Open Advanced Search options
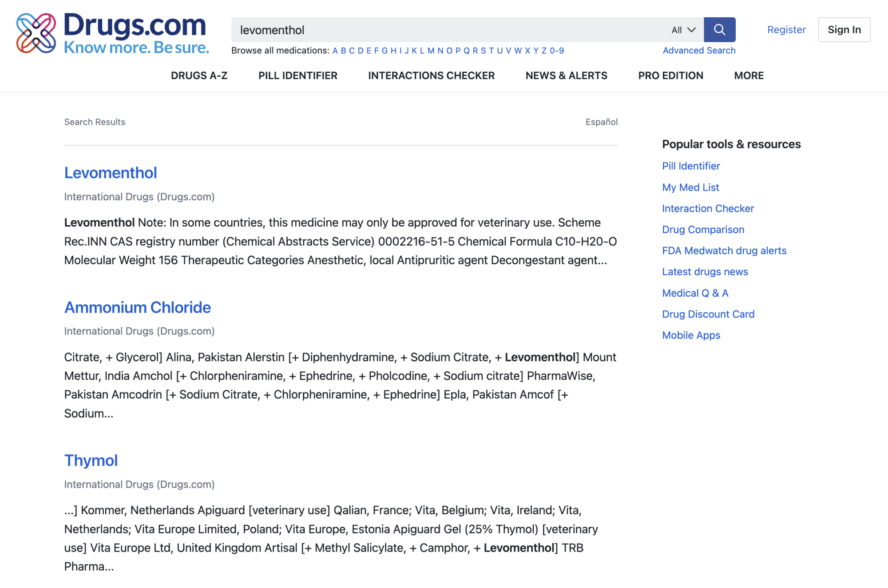Screen dimensions: 888x588 click(698, 50)
